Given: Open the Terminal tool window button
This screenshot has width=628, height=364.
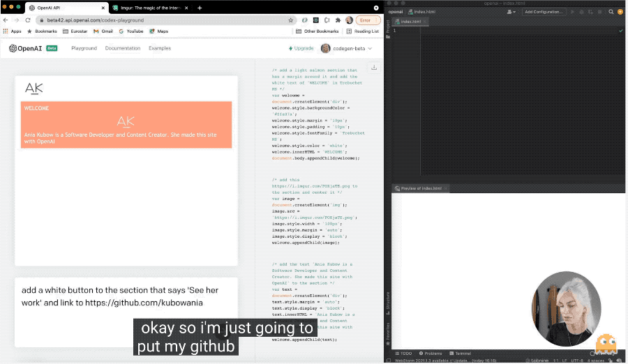Looking at the screenshot, I should 461,354.
